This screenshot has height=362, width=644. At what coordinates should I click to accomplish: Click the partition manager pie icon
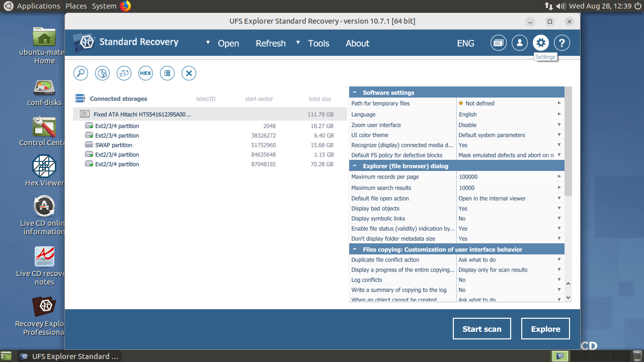click(x=102, y=73)
